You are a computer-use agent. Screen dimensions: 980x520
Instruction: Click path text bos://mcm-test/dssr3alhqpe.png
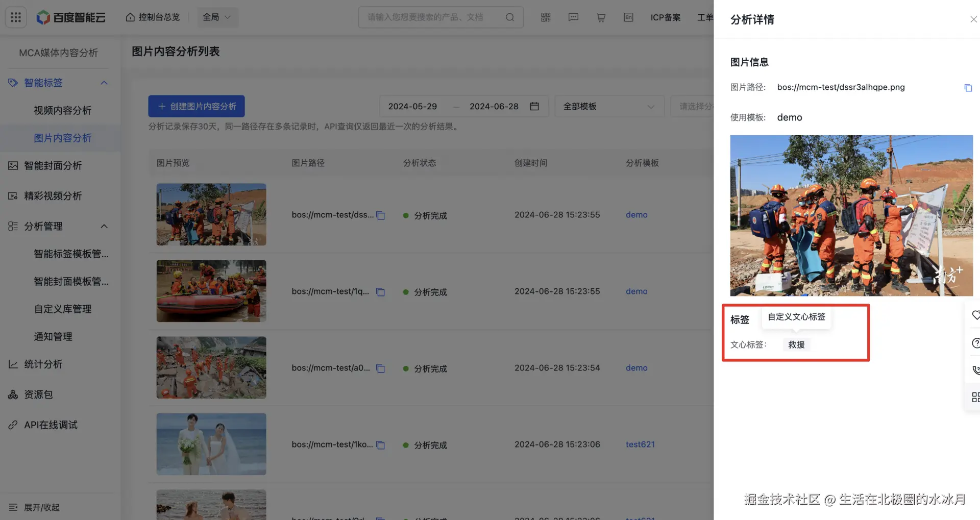[841, 87]
